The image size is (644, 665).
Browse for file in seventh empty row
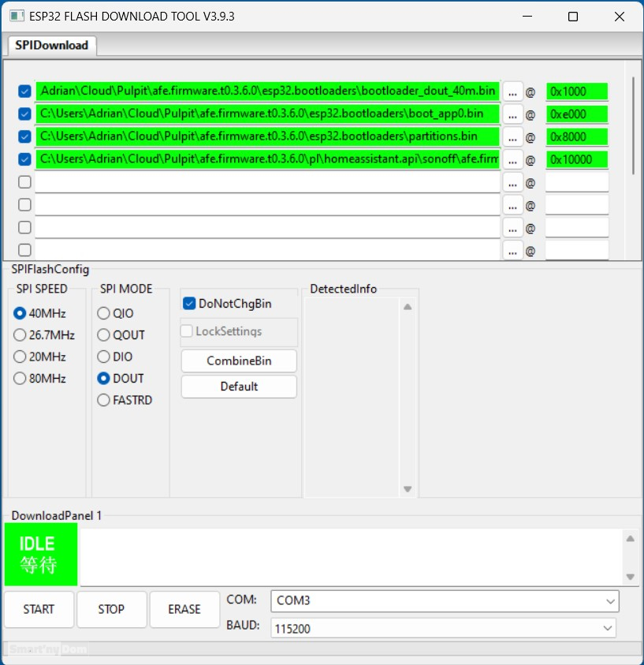(x=512, y=228)
